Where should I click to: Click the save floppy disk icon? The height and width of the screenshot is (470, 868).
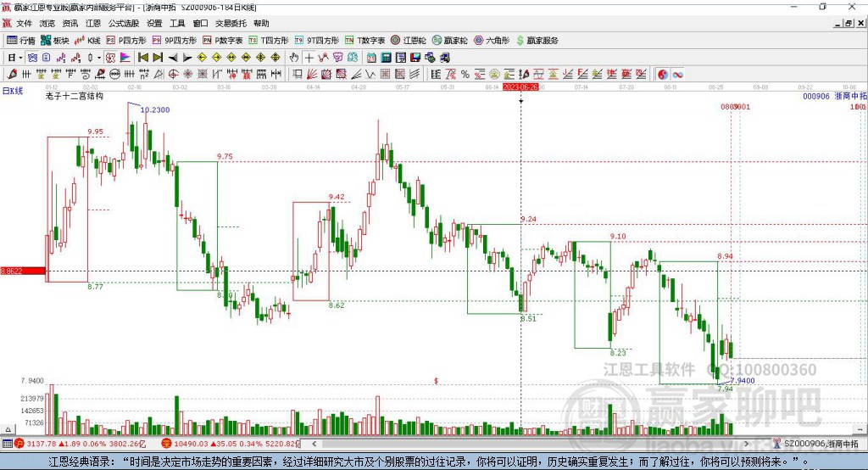[x=415, y=58]
